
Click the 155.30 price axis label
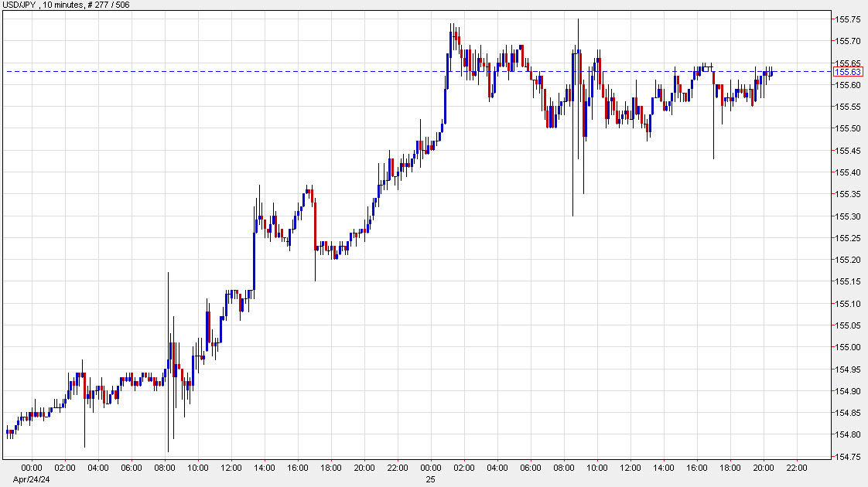[x=848, y=216]
